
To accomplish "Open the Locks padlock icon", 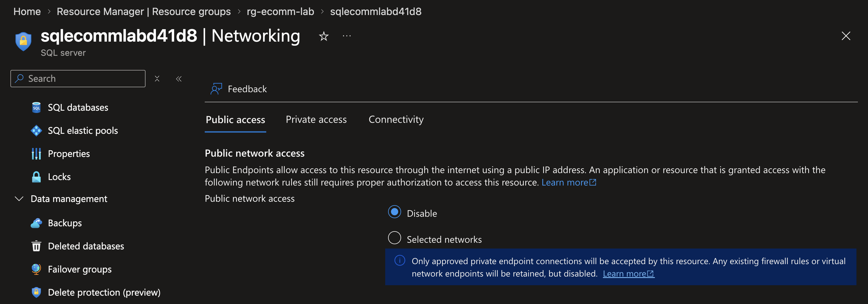I will 36,177.
